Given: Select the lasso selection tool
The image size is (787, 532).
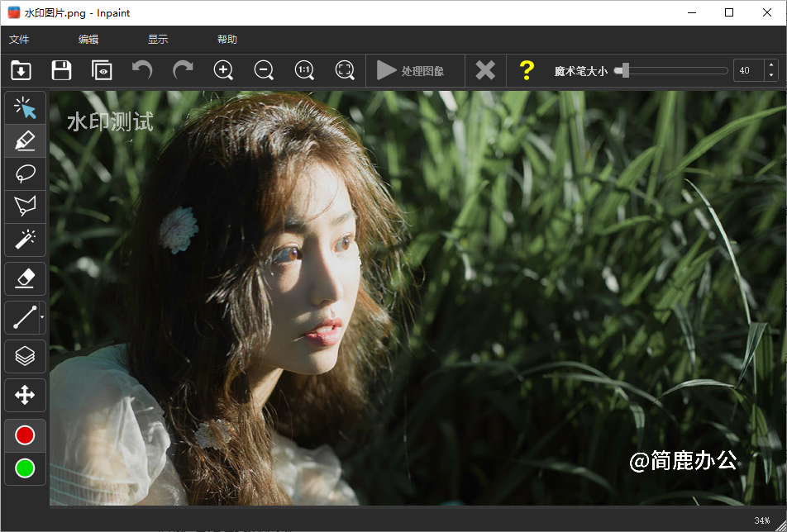Looking at the screenshot, I should 25,173.
